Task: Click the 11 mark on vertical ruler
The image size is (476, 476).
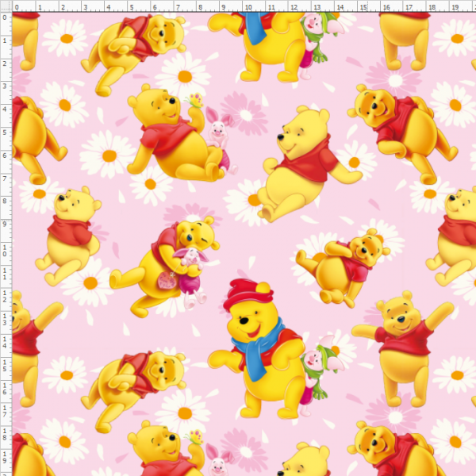Action: (x=5, y=274)
